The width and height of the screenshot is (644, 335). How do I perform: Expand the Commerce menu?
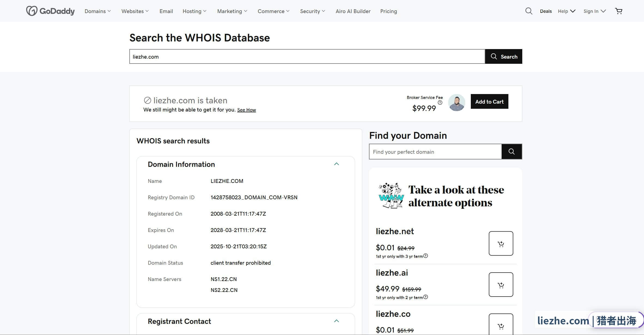coord(273,11)
